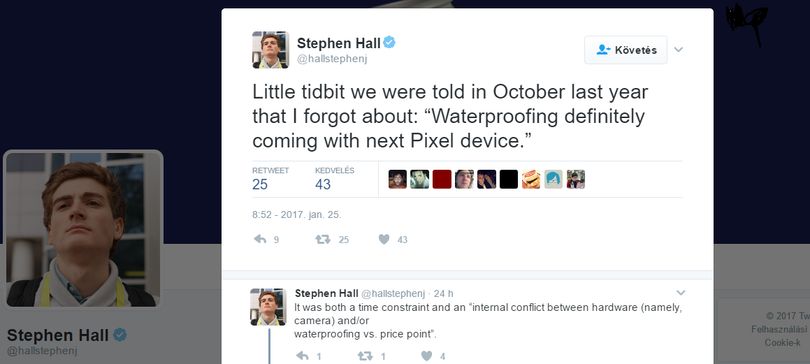Click the Stephen Hall name in the reply tweet
The image size is (810, 364).
click(326, 293)
